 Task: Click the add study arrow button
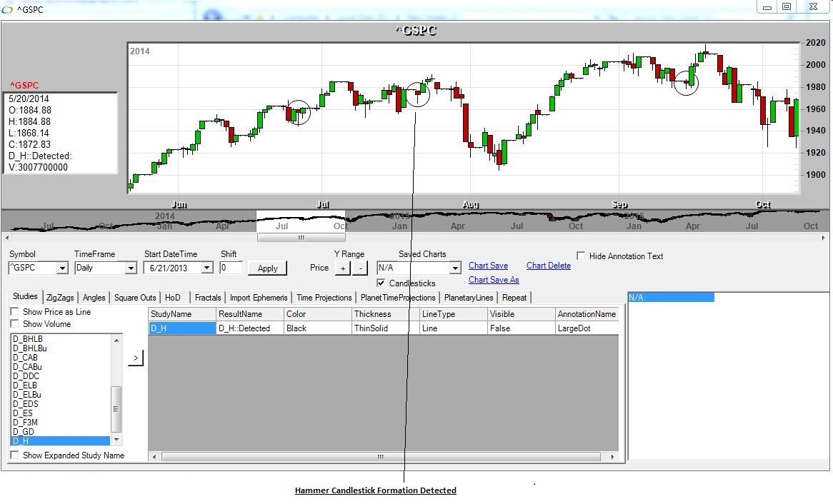[x=136, y=358]
